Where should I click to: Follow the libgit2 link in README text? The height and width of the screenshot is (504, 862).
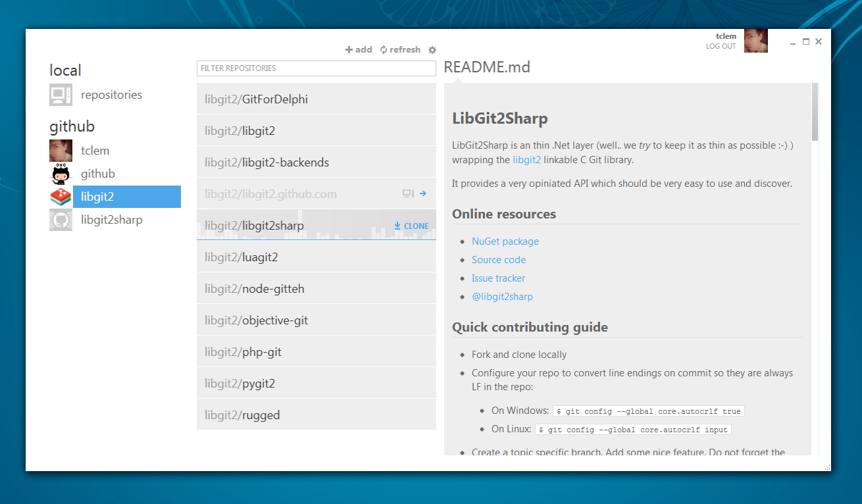click(x=526, y=160)
